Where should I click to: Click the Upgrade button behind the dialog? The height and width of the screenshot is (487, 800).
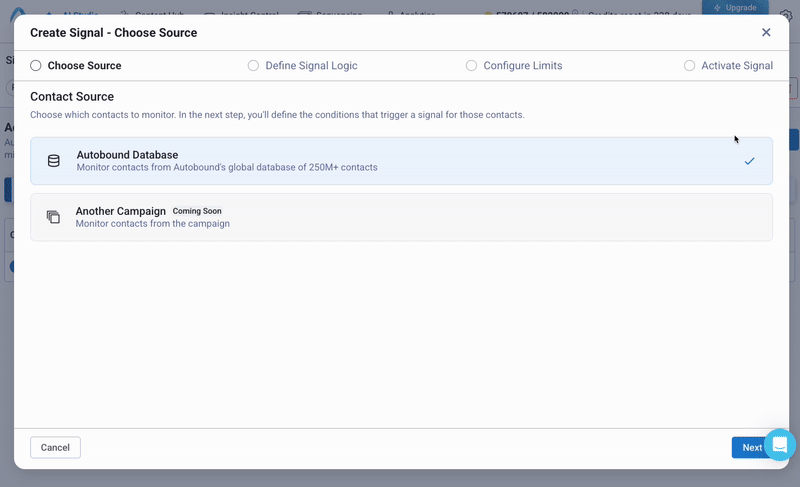click(735, 8)
